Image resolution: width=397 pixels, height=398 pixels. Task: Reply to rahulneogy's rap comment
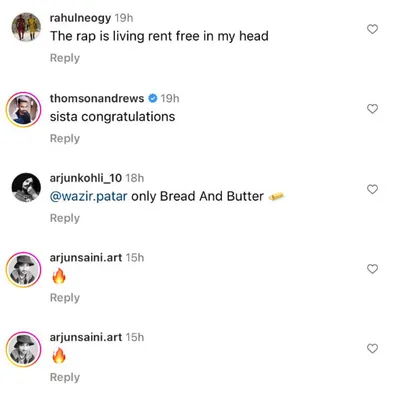coord(65,58)
